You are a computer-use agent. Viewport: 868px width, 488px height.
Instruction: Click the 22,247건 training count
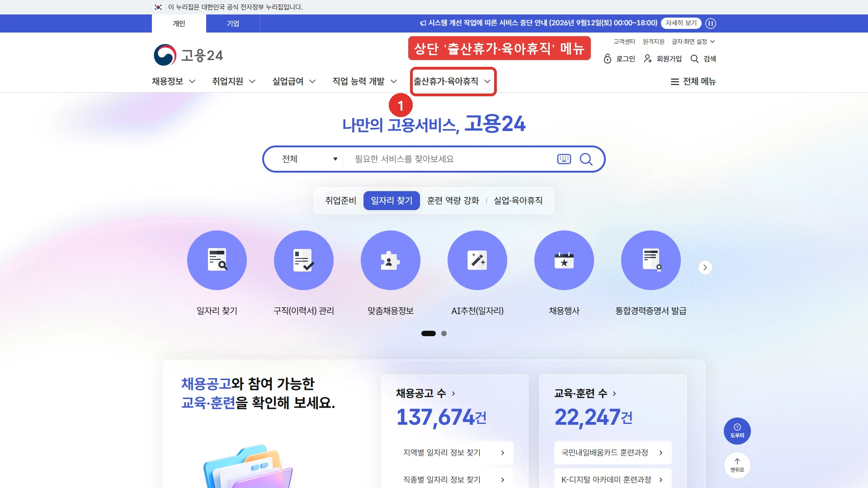tap(594, 417)
